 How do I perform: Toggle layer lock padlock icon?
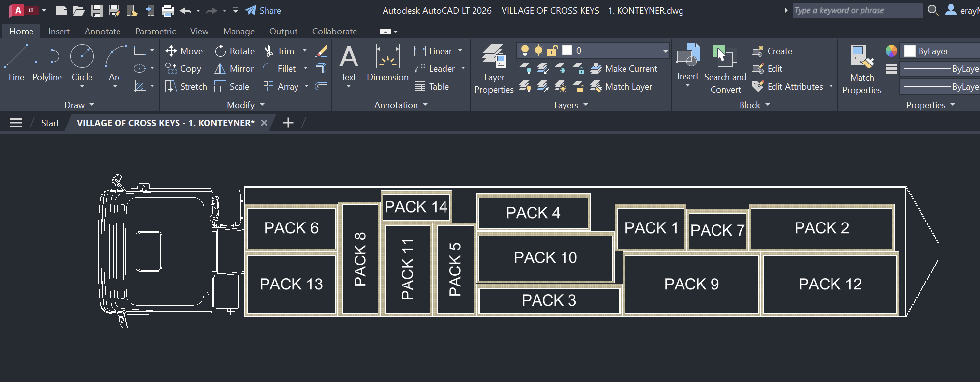[x=552, y=50]
